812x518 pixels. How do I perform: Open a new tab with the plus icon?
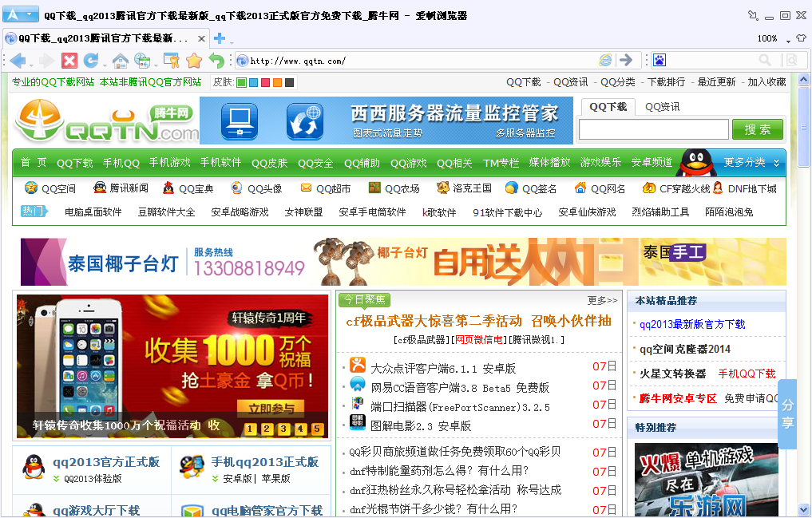point(220,38)
